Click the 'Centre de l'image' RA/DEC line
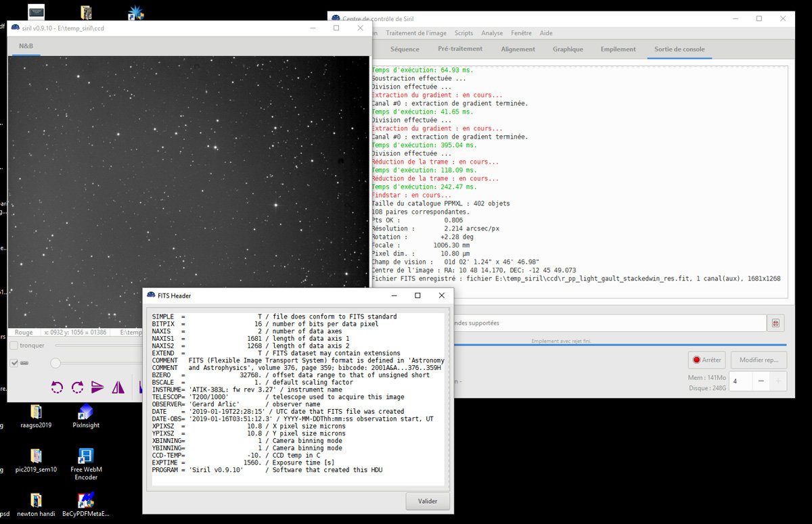The height and width of the screenshot is (524, 812). [474, 270]
